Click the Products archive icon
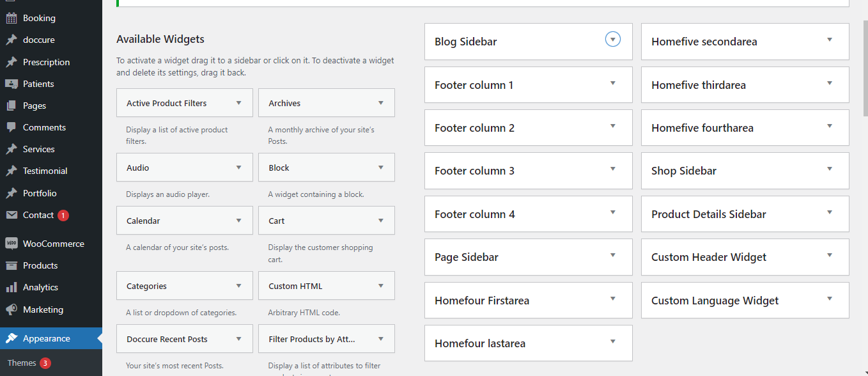 12,265
